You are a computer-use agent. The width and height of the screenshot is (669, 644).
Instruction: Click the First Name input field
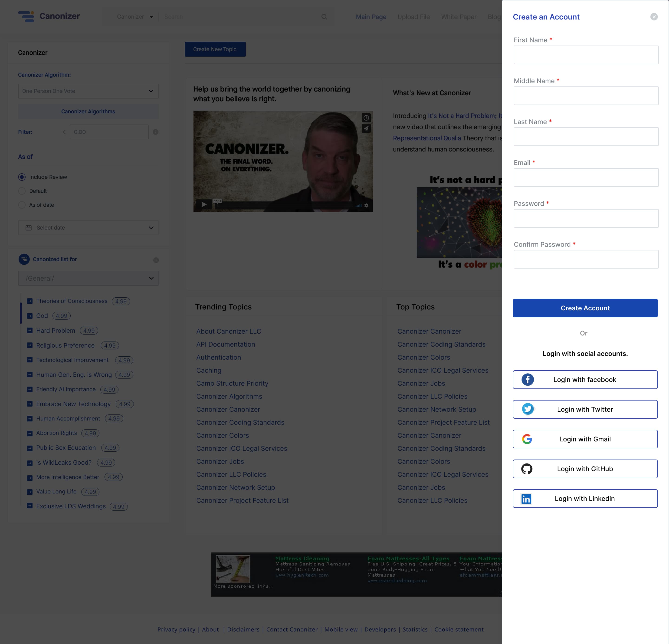(x=586, y=55)
